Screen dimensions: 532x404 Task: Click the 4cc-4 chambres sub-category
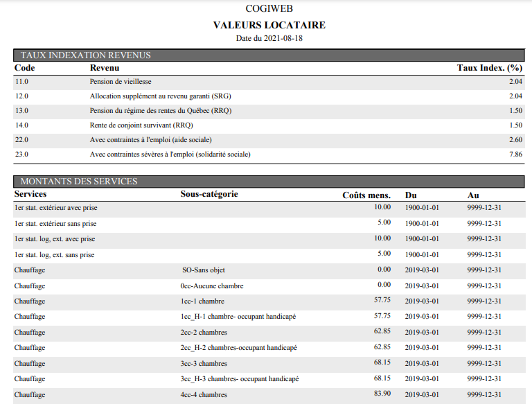click(204, 395)
